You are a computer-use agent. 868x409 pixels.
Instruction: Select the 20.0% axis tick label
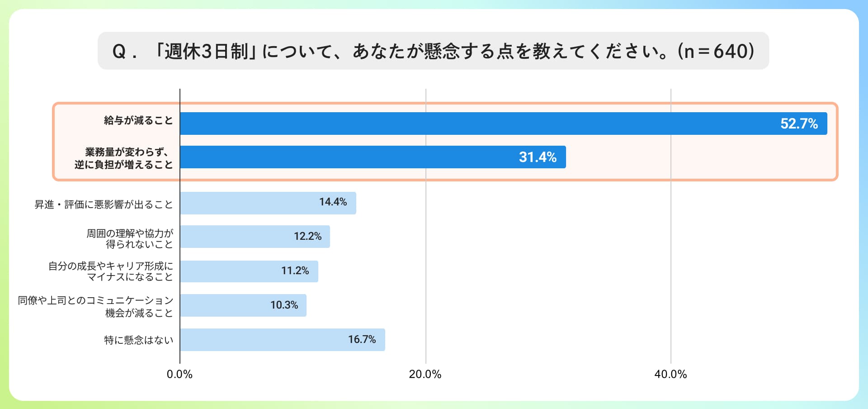[425, 374]
